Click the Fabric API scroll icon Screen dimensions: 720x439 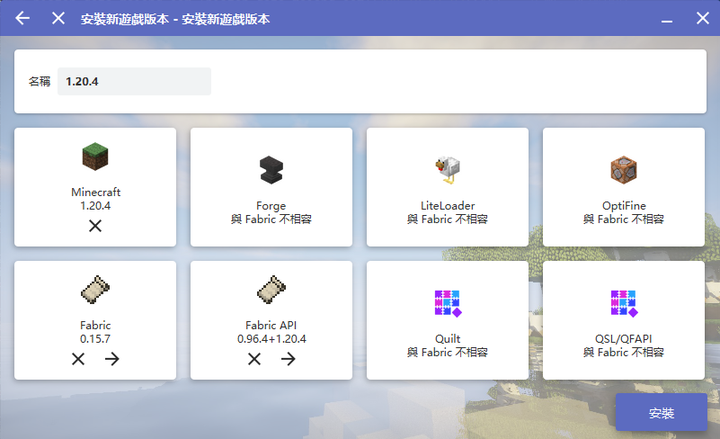tap(271, 289)
